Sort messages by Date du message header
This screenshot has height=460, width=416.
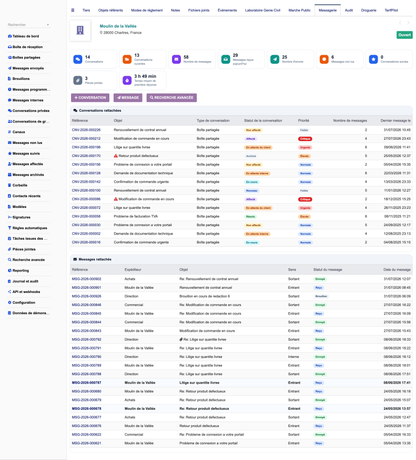tap(397, 269)
